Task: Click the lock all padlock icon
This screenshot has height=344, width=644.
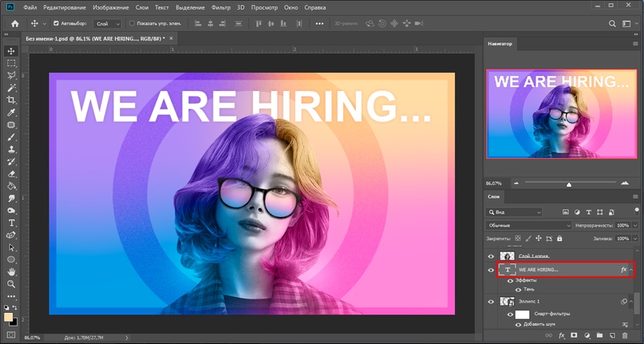Action: pyautogui.click(x=559, y=239)
